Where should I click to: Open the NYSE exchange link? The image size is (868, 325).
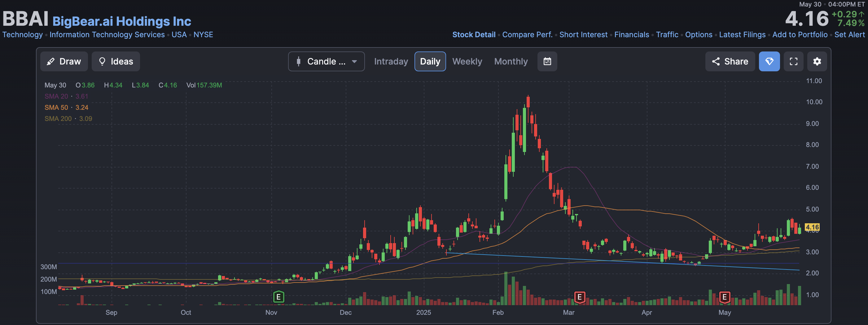(x=203, y=35)
